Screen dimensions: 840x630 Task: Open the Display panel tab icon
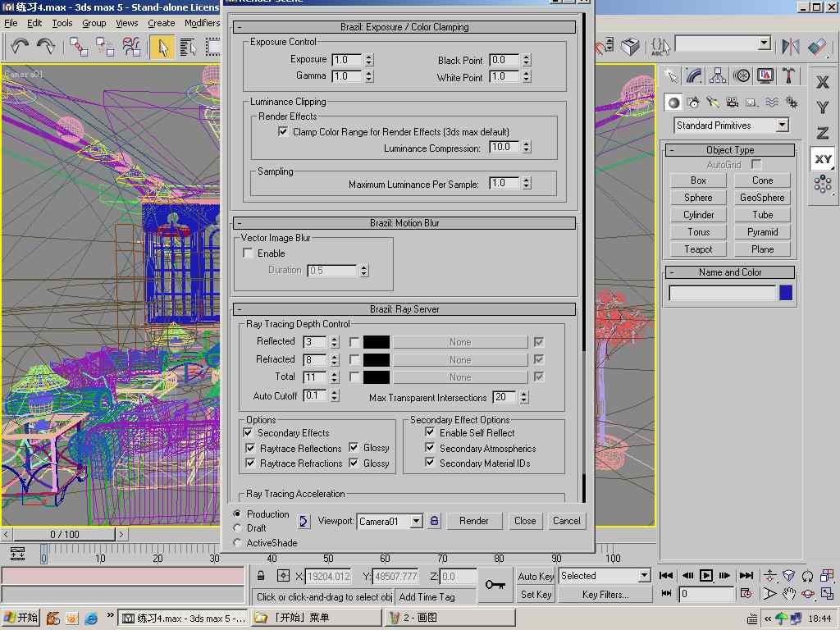765,76
